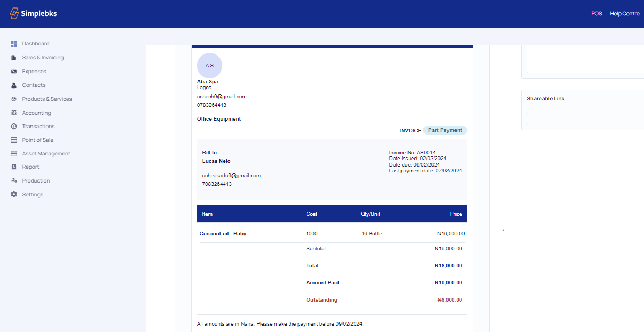Click the Transactions clock icon
This screenshot has height=332, width=644.
tap(14, 127)
